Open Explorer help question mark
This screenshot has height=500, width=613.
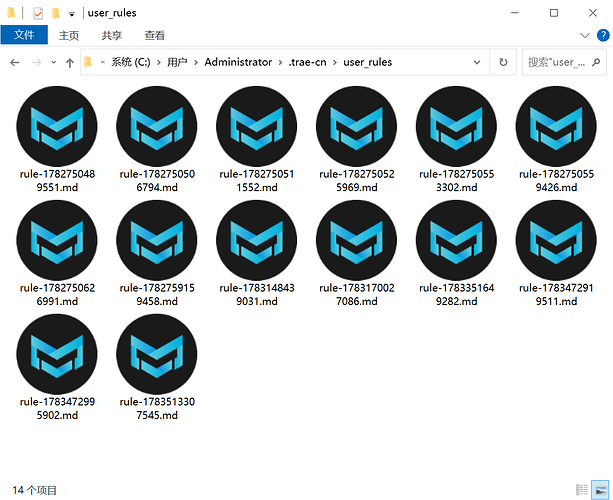coord(603,35)
